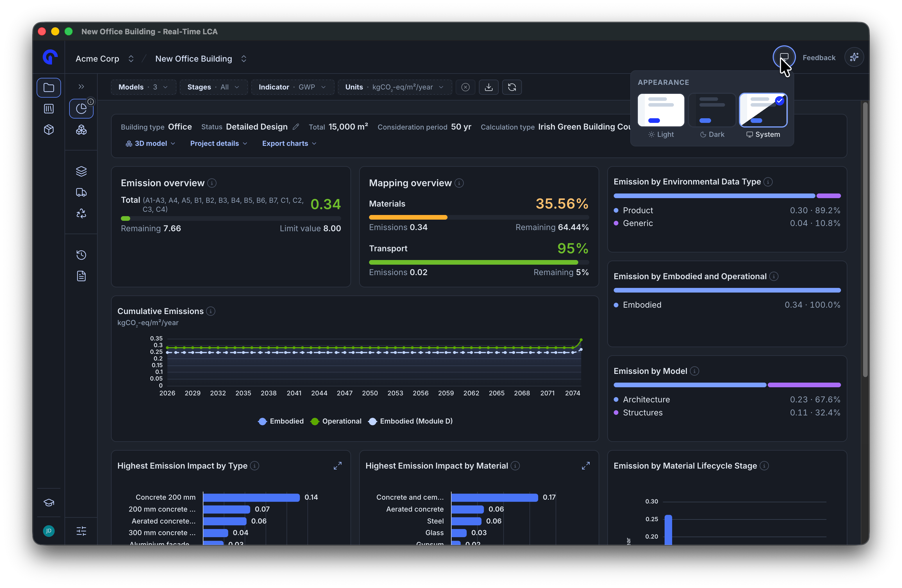
Task: Click the refresh icon in filter bar
Action: (x=512, y=87)
